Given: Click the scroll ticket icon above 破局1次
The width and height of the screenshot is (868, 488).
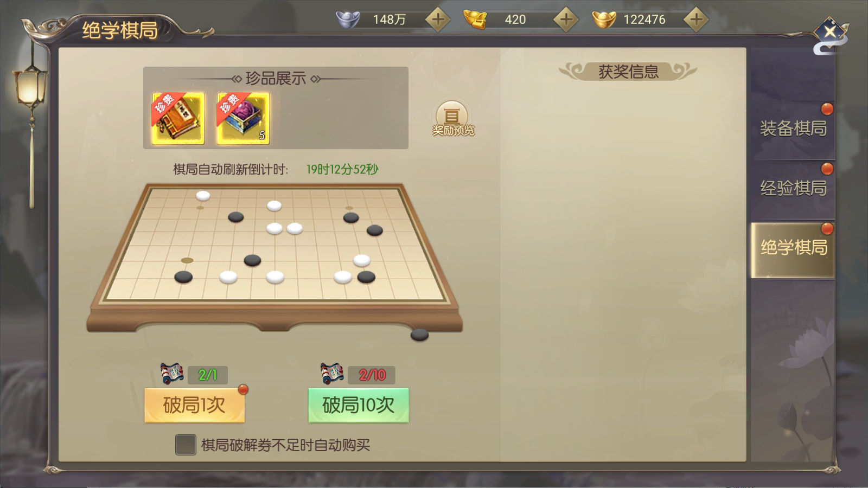Looking at the screenshot, I should (x=172, y=374).
